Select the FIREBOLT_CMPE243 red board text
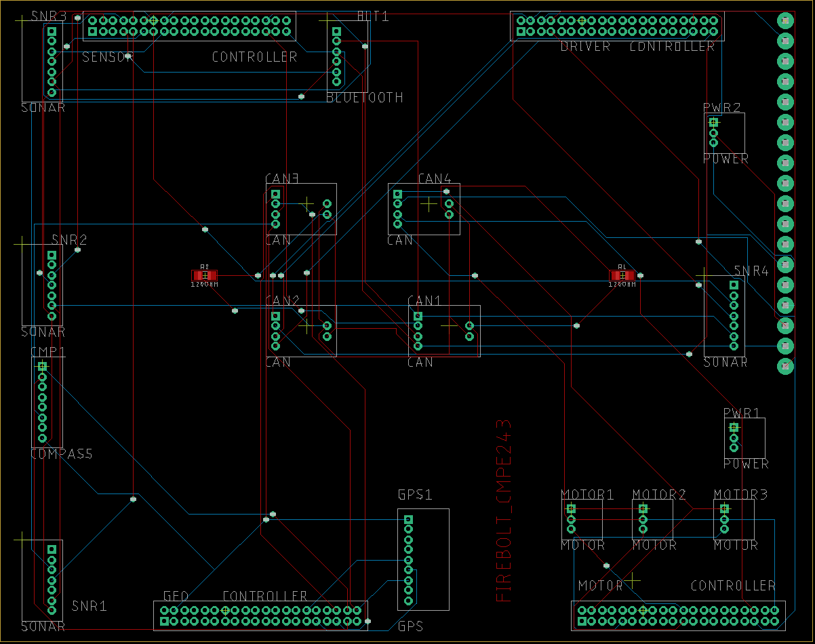This screenshot has height=644, width=815. [504, 511]
